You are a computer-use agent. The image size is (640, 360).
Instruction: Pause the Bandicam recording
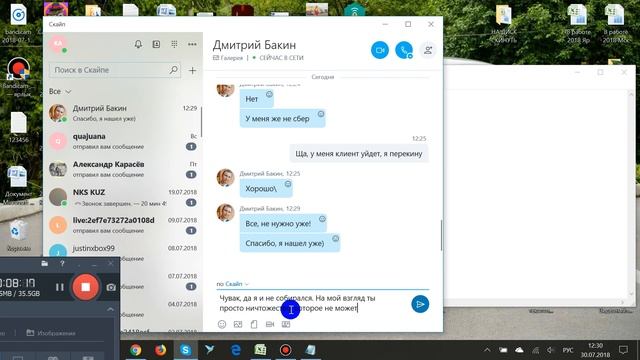click(60, 287)
